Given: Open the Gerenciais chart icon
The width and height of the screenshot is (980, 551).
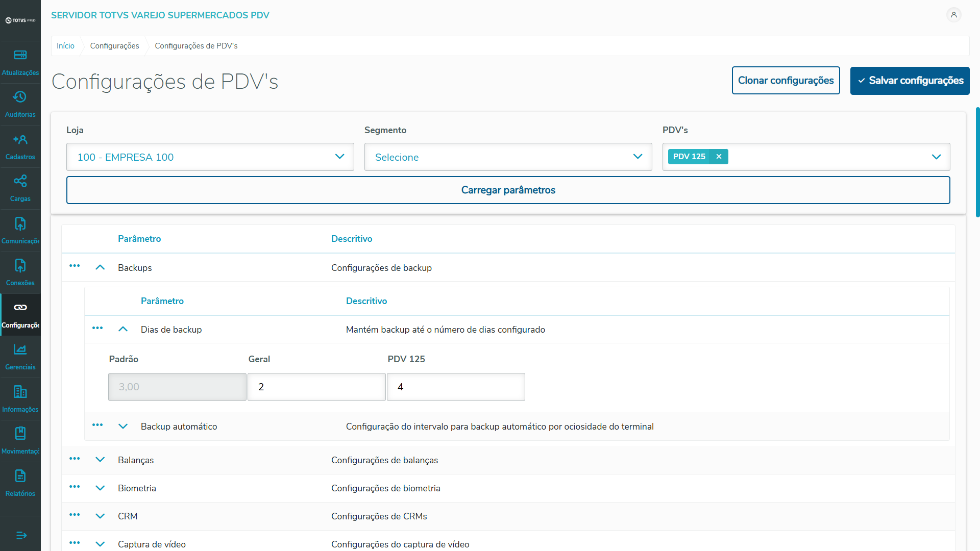Looking at the screenshot, I should (x=20, y=350).
